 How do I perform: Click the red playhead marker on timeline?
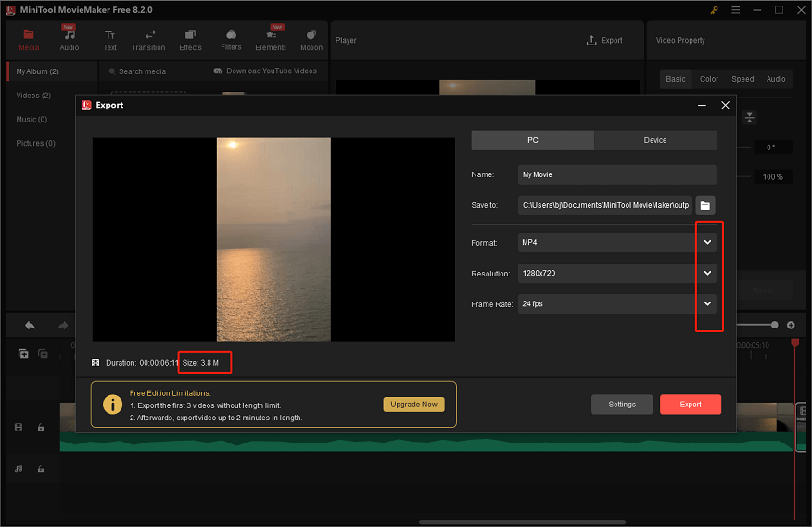(x=795, y=342)
